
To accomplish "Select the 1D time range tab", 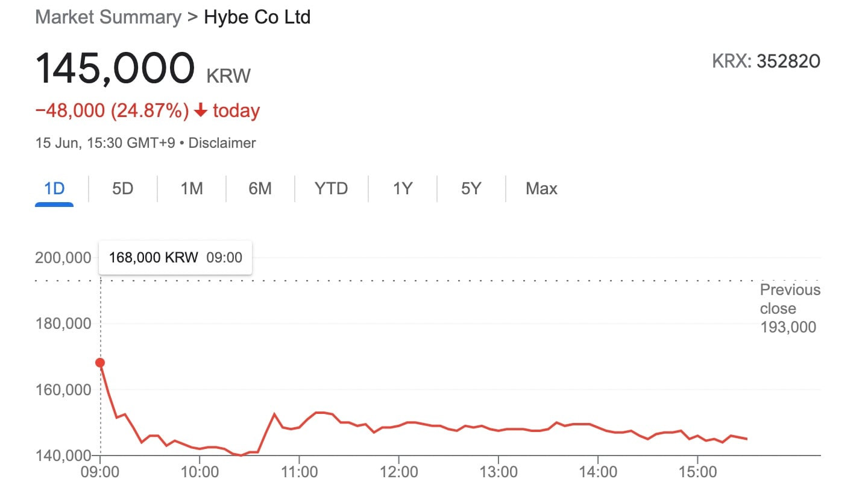I will click(54, 189).
